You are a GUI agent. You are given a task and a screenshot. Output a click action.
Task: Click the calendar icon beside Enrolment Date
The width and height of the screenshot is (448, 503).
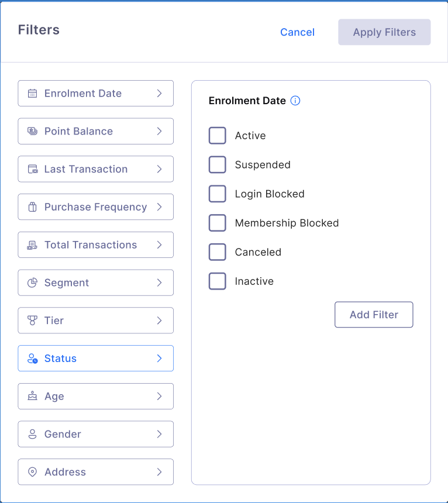point(33,94)
